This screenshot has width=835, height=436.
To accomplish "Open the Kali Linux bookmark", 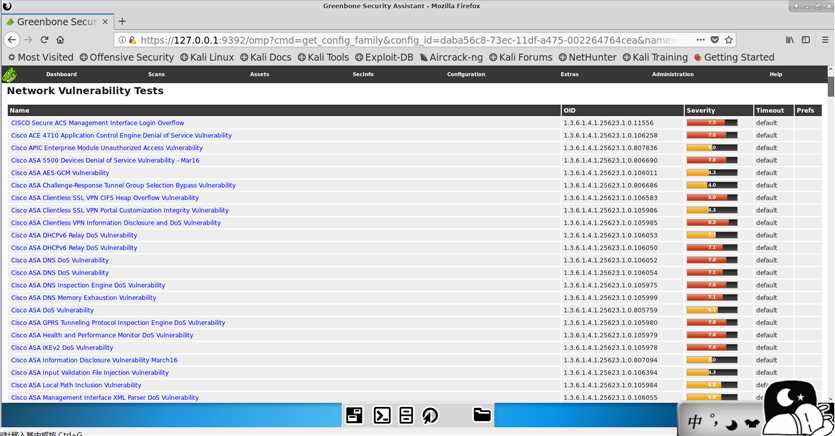I will [207, 57].
